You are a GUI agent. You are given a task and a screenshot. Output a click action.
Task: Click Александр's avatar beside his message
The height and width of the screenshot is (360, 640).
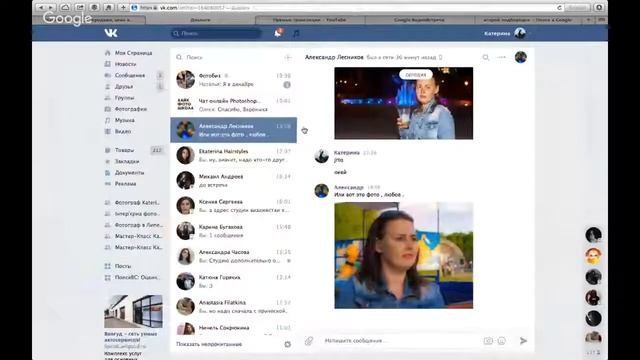click(x=322, y=191)
